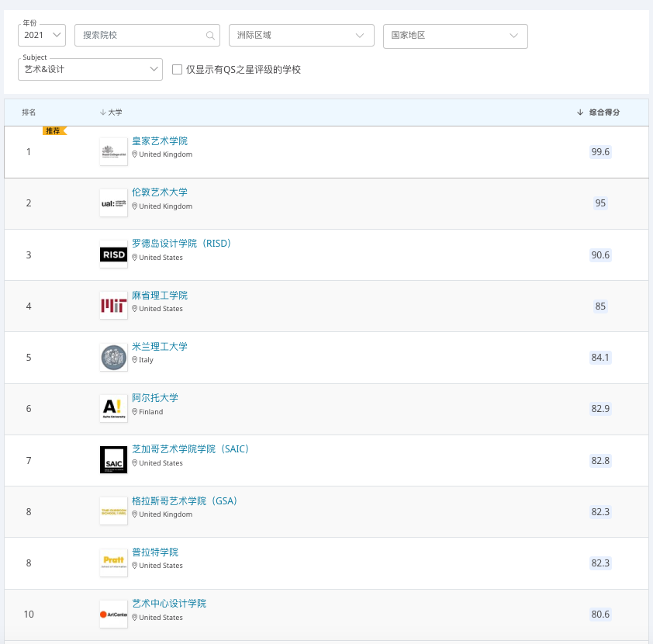Click the magnifier icon in search box
This screenshot has width=653, height=644.
click(210, 36)
